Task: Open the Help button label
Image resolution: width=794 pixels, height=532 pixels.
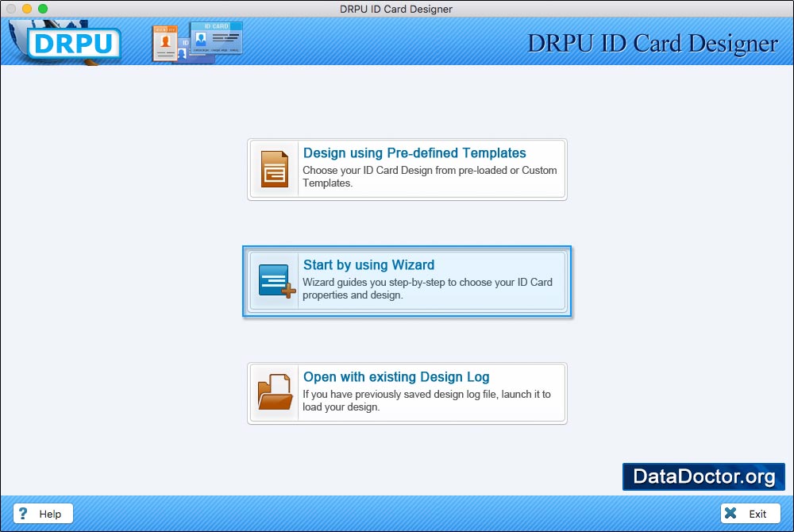Action: click(50, 514)
